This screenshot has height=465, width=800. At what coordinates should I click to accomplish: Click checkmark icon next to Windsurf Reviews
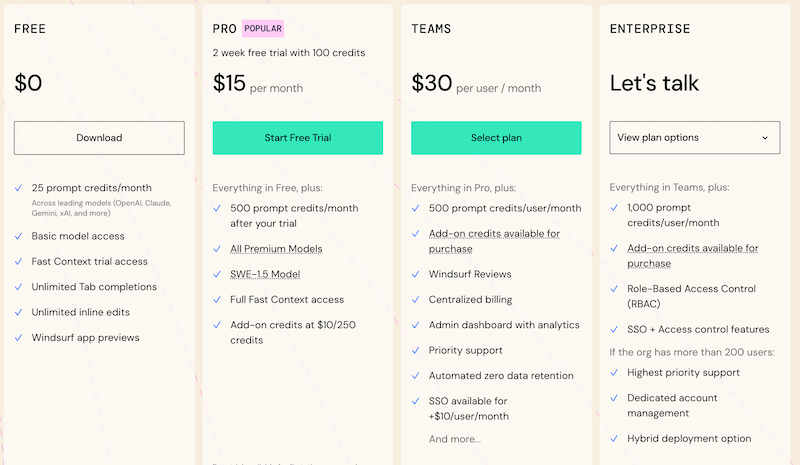416,274
